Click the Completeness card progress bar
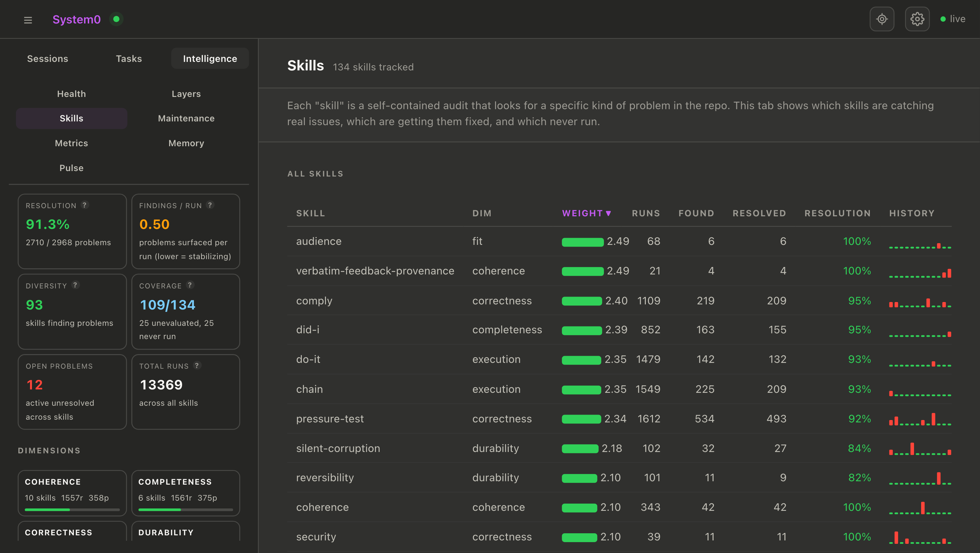The width and height of the screenshot is (980, 553). [x=186, y=509]
